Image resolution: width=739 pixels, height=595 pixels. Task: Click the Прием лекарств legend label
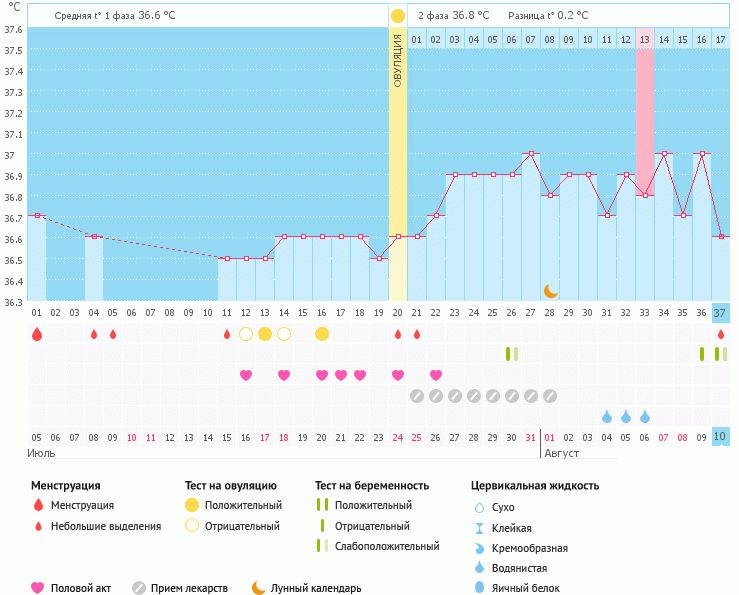189,588
